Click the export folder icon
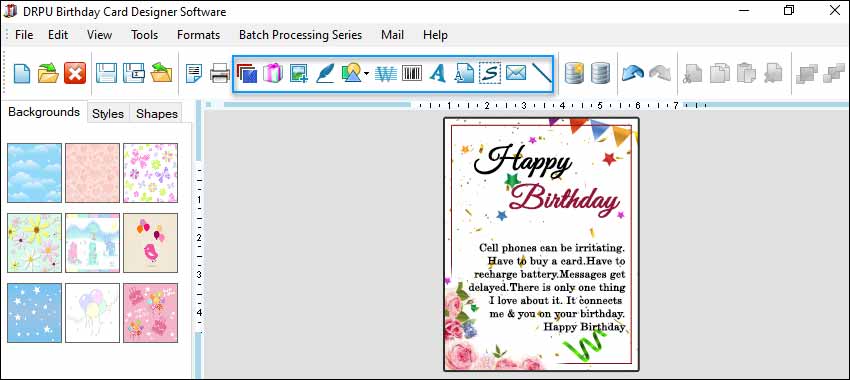This screenshot has height=380, width=850. [161, 73]
